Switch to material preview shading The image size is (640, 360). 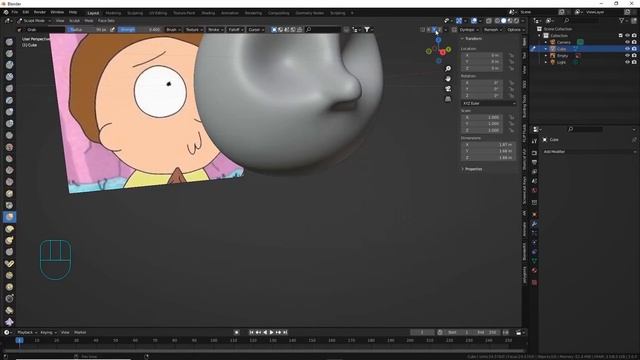pyautogui.click(x=510, y=21)
